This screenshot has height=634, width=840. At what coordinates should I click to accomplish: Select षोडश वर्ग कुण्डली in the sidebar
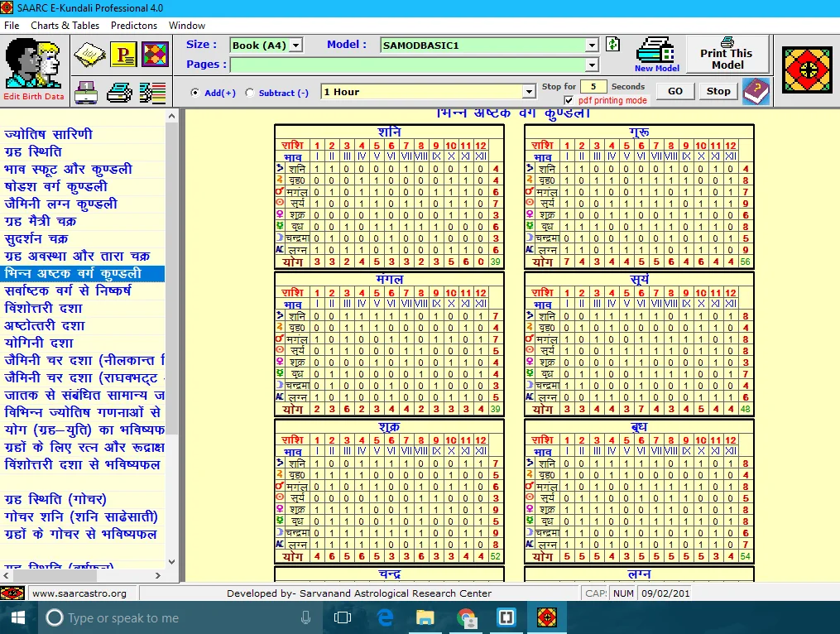[x=55, y=186]
